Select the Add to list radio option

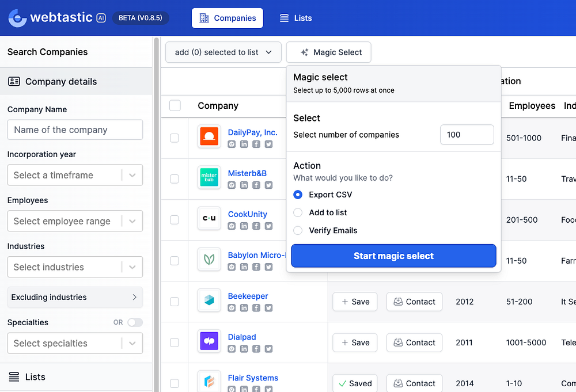tap(298, 212)
